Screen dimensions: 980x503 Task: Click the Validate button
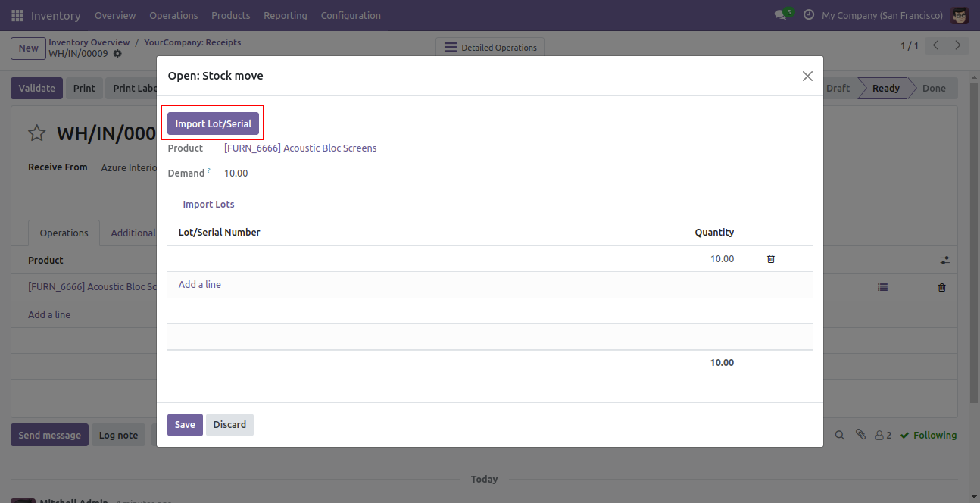[37, 88]
